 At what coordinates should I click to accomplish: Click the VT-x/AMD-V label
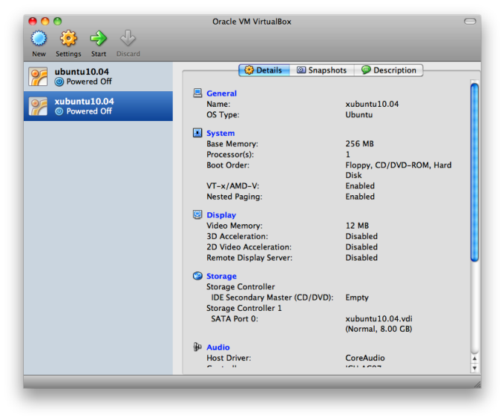click(233, 186)
